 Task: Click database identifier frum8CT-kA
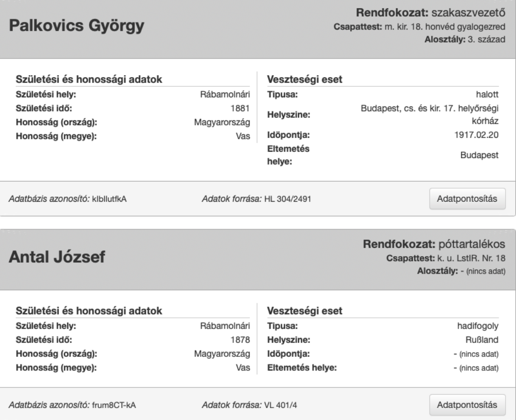coord(114,405)
